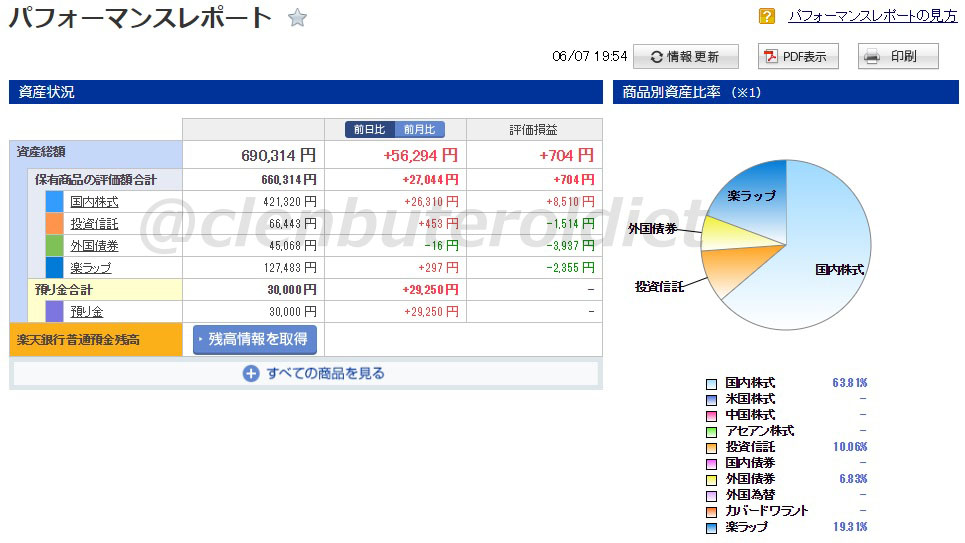Click the yellow question mark help icon

767,16
